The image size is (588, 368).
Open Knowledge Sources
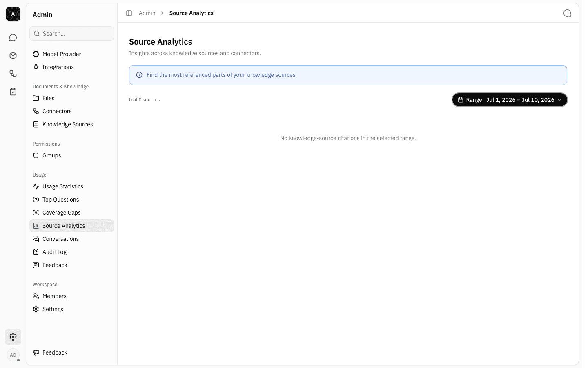pos(71,124)
